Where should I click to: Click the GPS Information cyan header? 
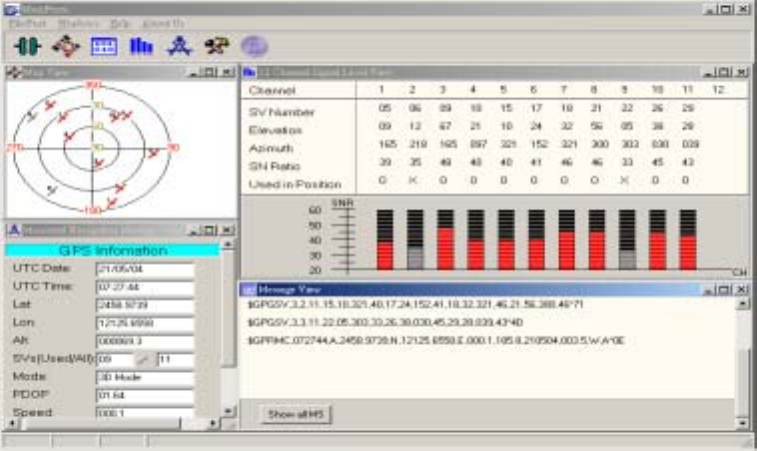[112, 251]
